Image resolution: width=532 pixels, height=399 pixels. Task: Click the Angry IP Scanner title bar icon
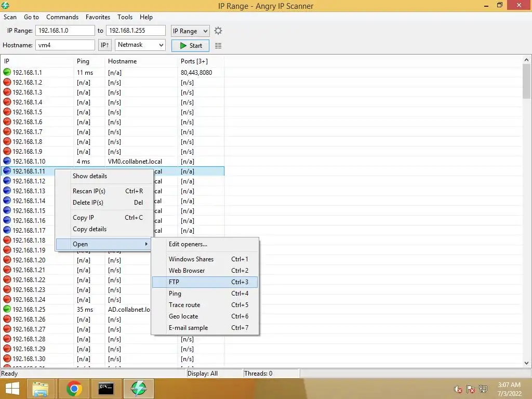tap(5, 5)
